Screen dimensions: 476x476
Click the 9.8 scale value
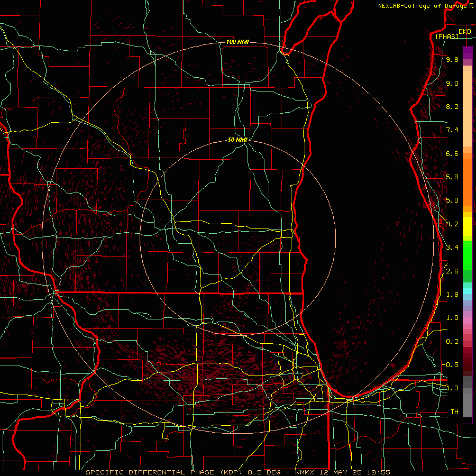tap(452, 59)
